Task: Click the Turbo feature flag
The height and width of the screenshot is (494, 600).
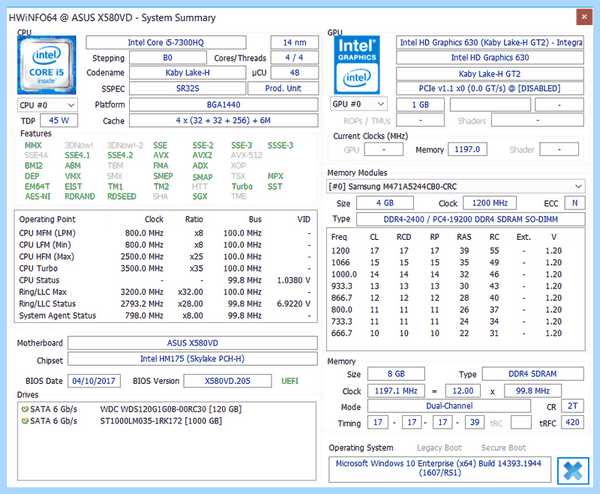Action: pos(242,187)
